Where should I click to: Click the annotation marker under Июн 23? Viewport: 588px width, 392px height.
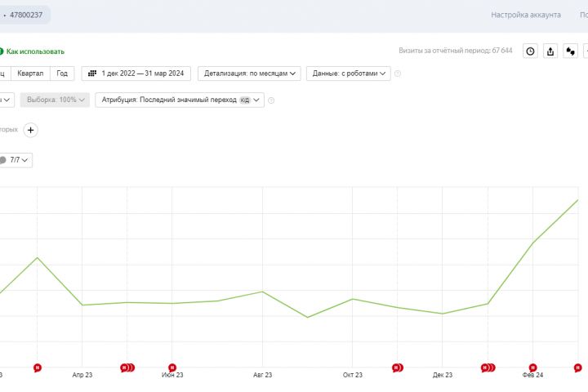pyautogui.click(x=171, y=367)
